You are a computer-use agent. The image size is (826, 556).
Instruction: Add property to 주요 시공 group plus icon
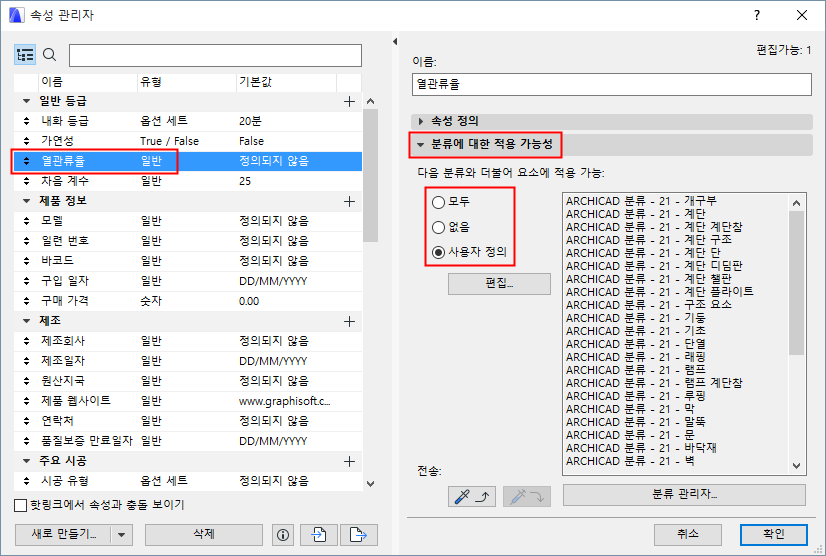click(x=349, y=462)
